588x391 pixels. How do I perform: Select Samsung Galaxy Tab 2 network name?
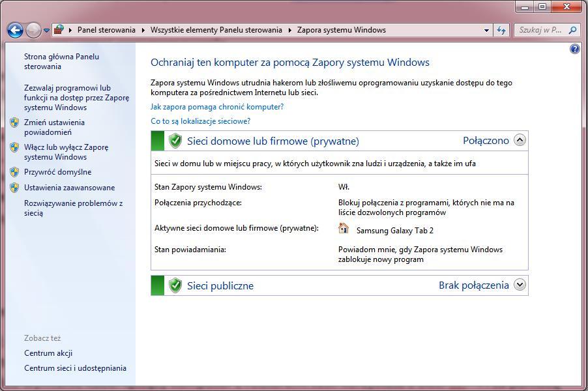[395, 231]
